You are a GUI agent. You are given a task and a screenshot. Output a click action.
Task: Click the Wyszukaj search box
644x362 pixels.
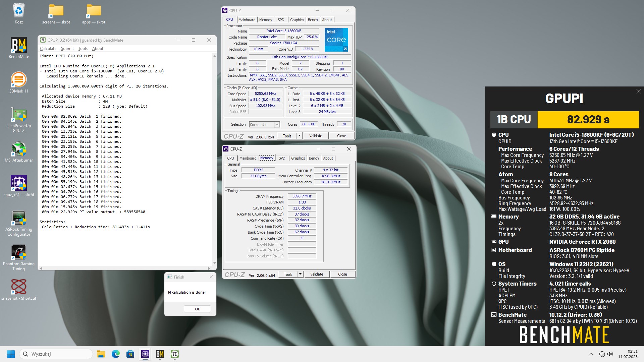56,354
